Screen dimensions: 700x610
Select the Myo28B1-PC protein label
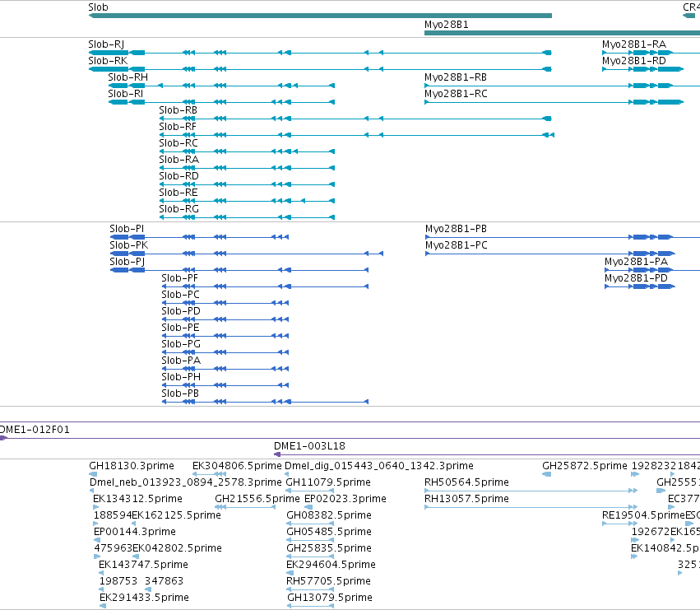[457, 245]
